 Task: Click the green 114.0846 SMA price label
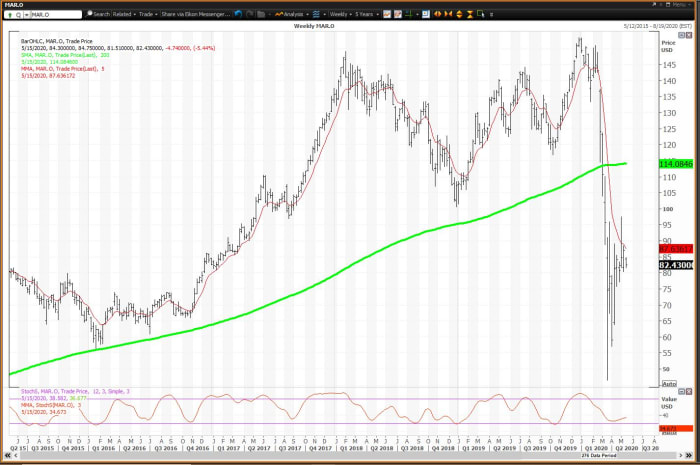673,163
